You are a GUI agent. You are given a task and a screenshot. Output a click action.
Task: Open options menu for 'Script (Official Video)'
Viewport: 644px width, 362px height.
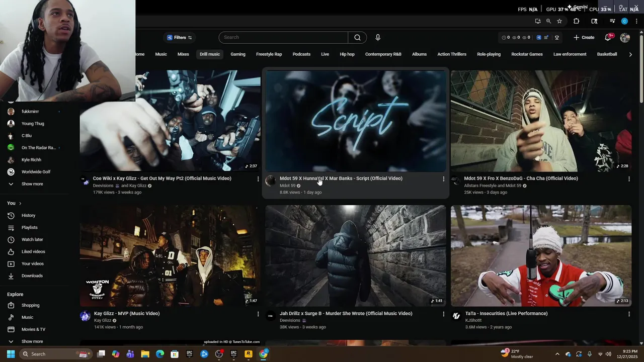pyautogui.click(x=443, y=179)
